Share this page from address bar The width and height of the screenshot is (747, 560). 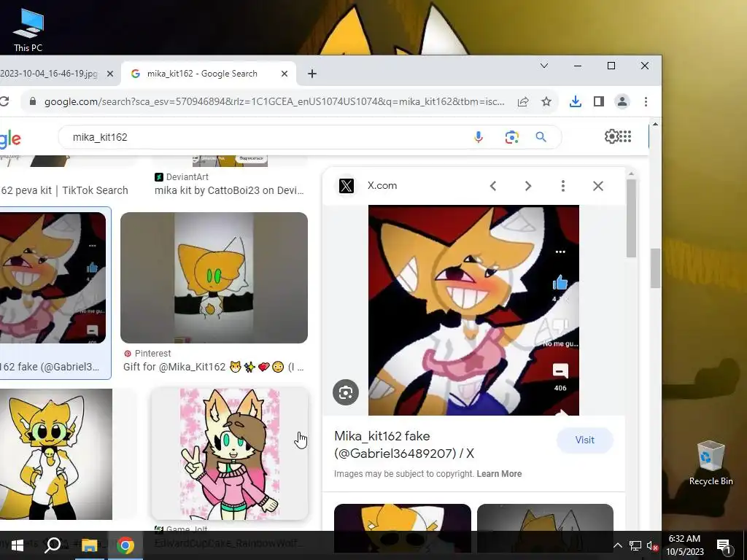click(523, 101)
